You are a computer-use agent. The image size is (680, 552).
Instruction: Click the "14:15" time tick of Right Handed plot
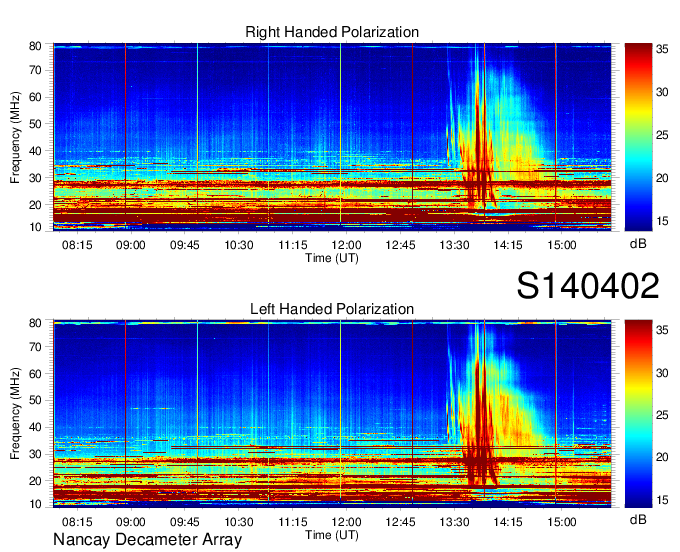pyautogui.click(x=508, y=245)
